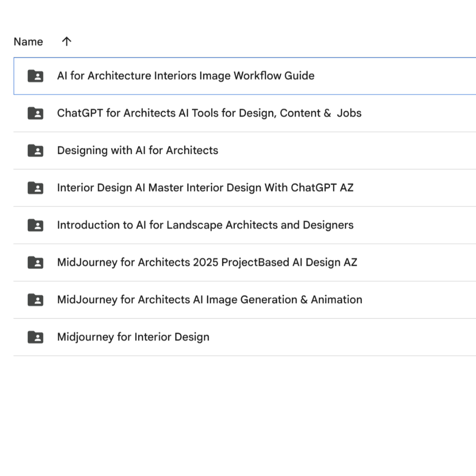Select 'Introduction to AI for Landscape Architects and Designers'
The image size is (476, 476).
pyautogui.click(x=205, y=225)
